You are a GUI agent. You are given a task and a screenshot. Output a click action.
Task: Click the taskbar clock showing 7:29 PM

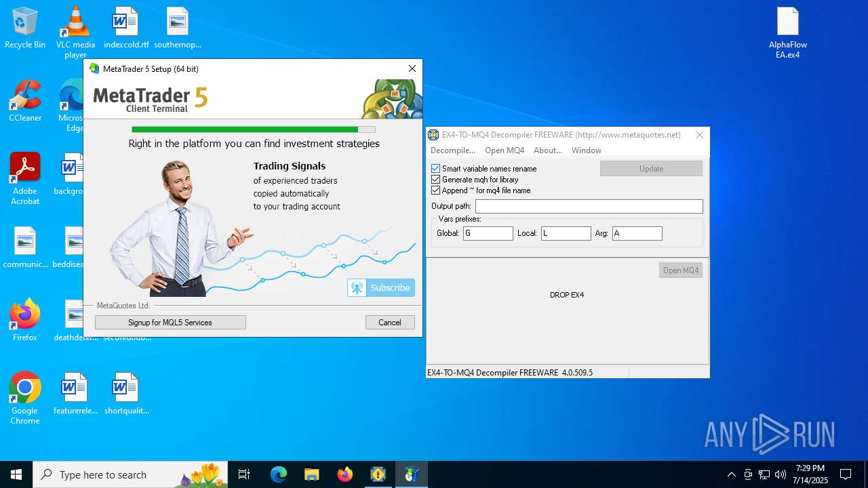tap(811, 474)
